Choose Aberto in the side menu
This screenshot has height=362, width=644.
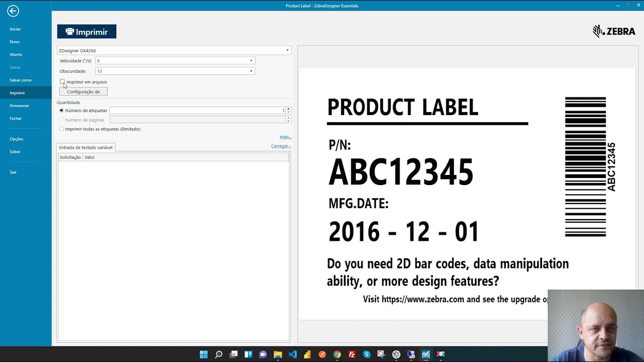click(16, 54)
